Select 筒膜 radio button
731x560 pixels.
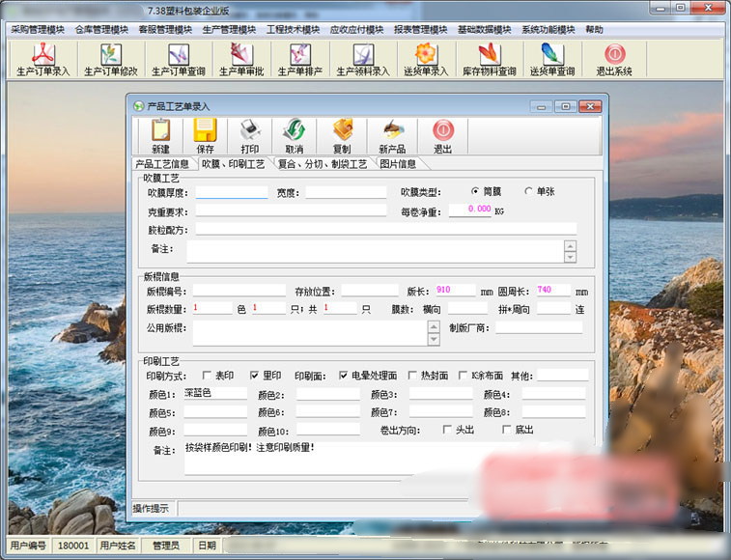(x=475, y=191)
